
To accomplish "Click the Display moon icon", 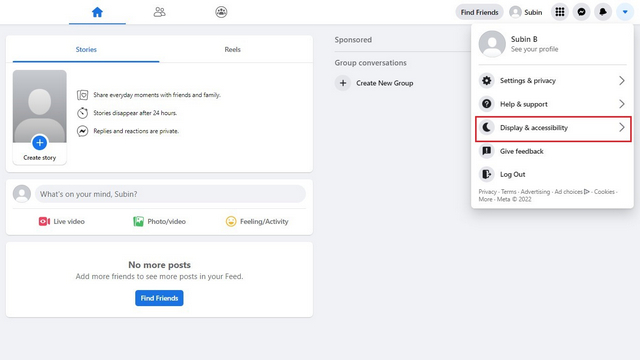I will (487, 128).
